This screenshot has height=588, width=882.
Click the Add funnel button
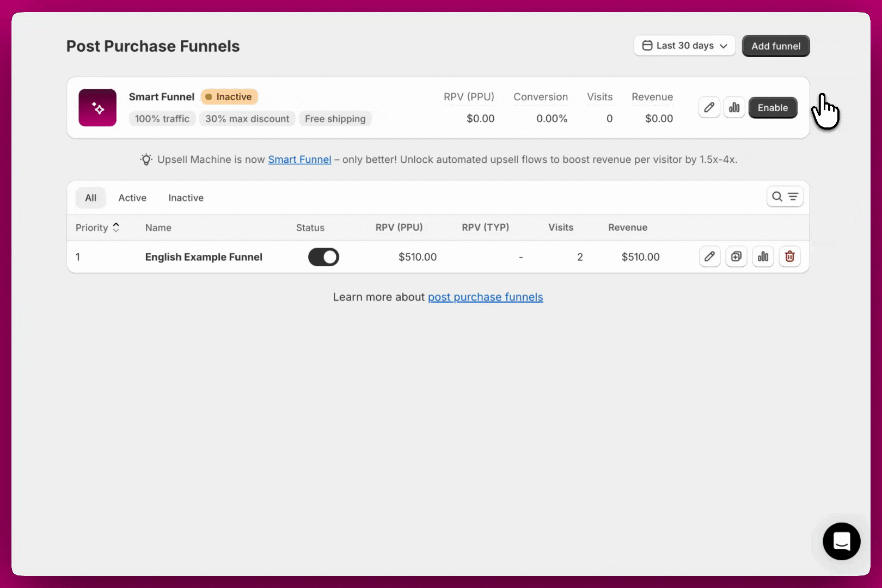click(776, 46)
